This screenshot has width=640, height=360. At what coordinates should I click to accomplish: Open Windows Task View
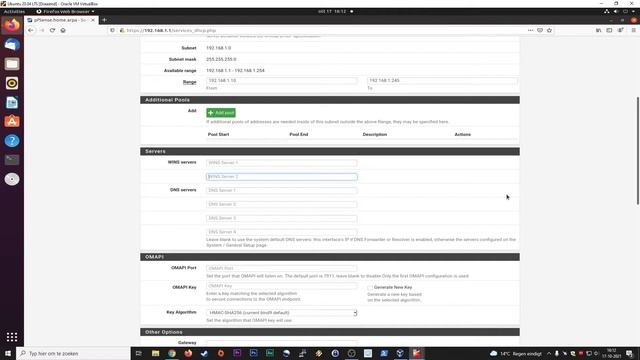[x=139, y=353]
